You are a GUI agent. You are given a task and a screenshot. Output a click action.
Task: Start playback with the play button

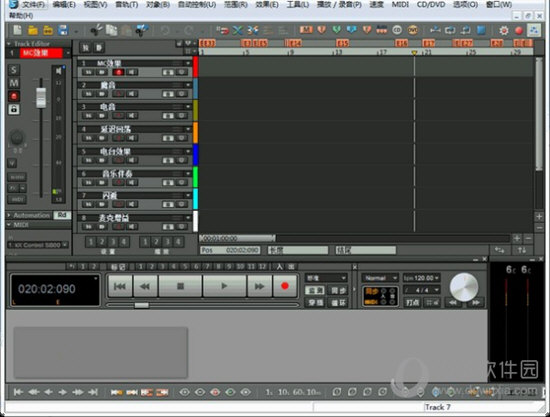coord(224,286)
